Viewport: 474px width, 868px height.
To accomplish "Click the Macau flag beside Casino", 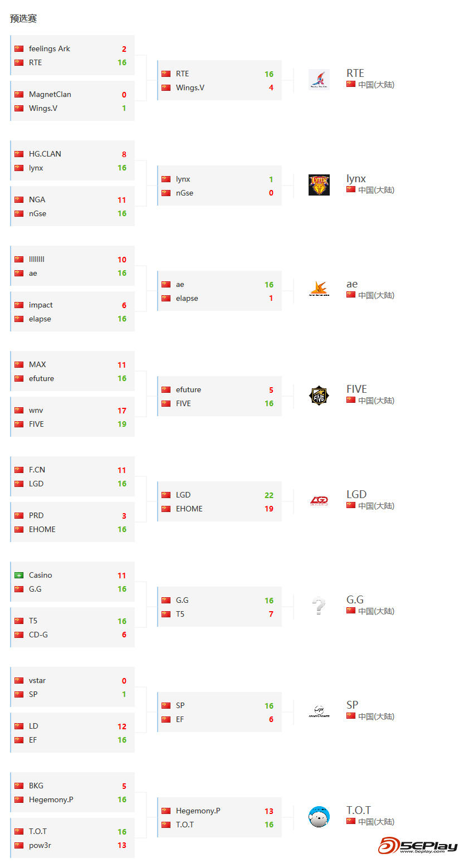I will (19, 576).
